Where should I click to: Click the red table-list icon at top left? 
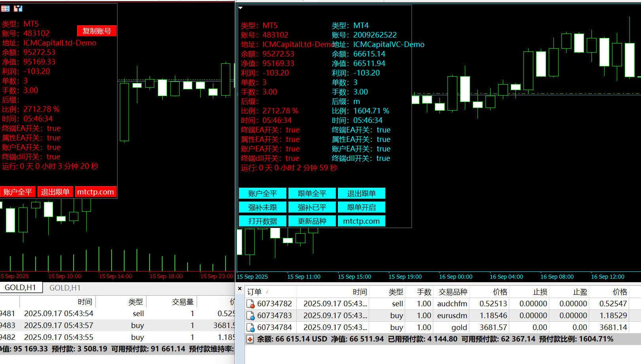[x=6, y=8]
